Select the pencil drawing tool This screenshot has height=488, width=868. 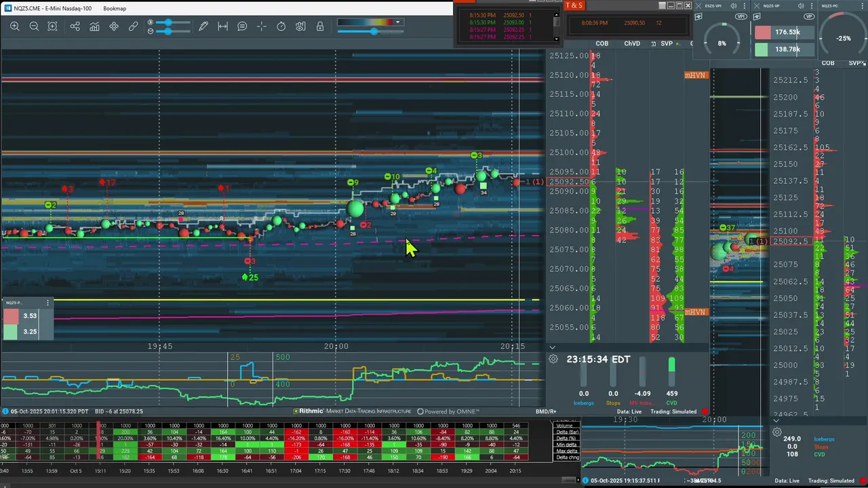(203, 26)
